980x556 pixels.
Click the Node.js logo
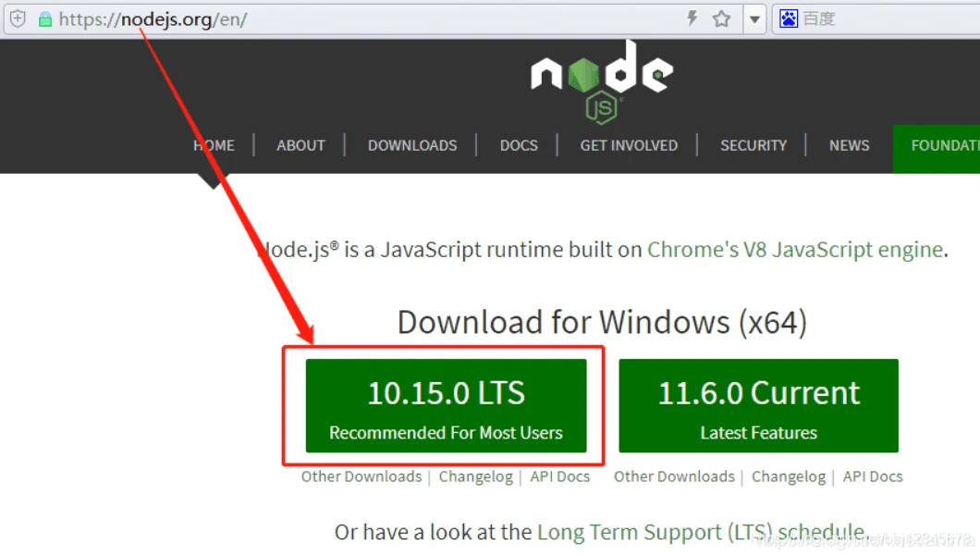coord(602,82)
